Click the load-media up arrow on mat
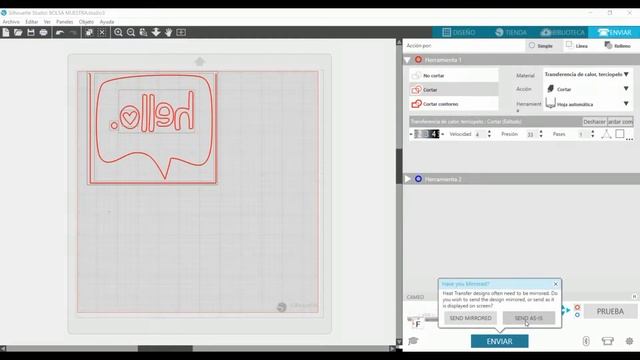 (200, 62)
